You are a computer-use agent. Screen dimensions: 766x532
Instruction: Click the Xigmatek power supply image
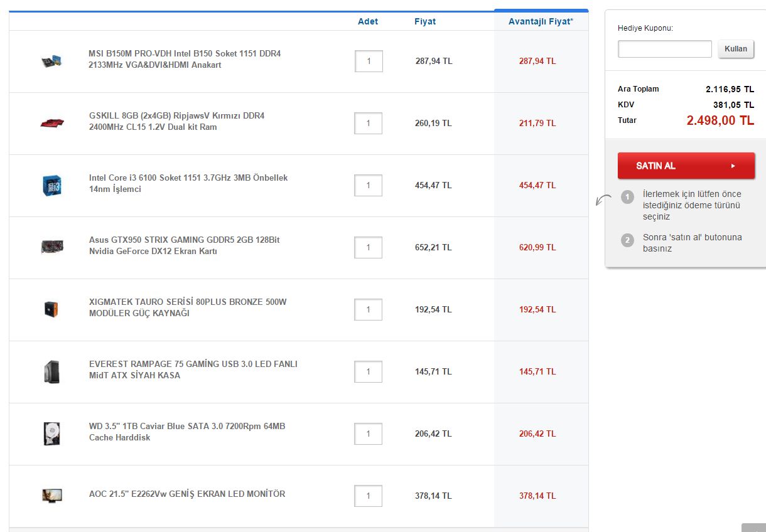coord(51,309)
